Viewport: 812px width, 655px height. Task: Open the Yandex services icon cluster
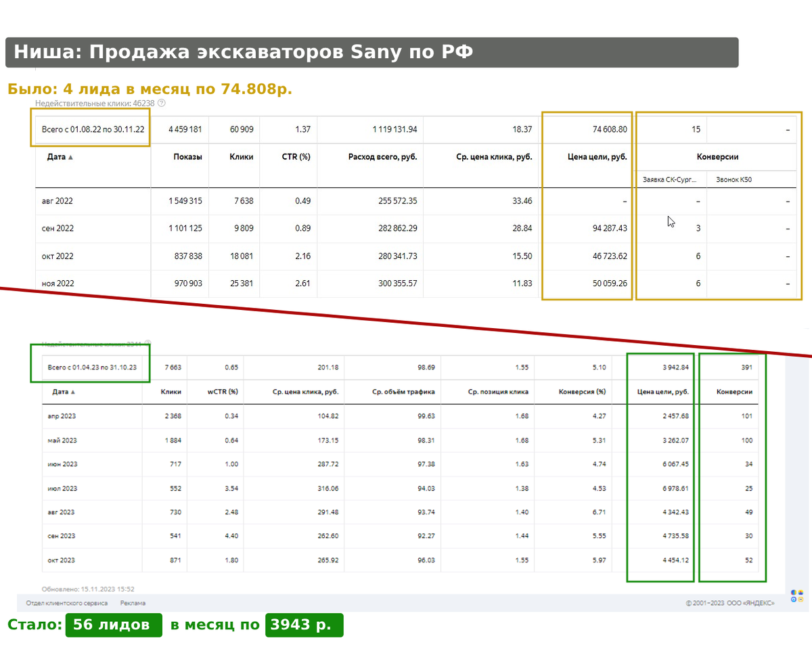pos(796,595)
